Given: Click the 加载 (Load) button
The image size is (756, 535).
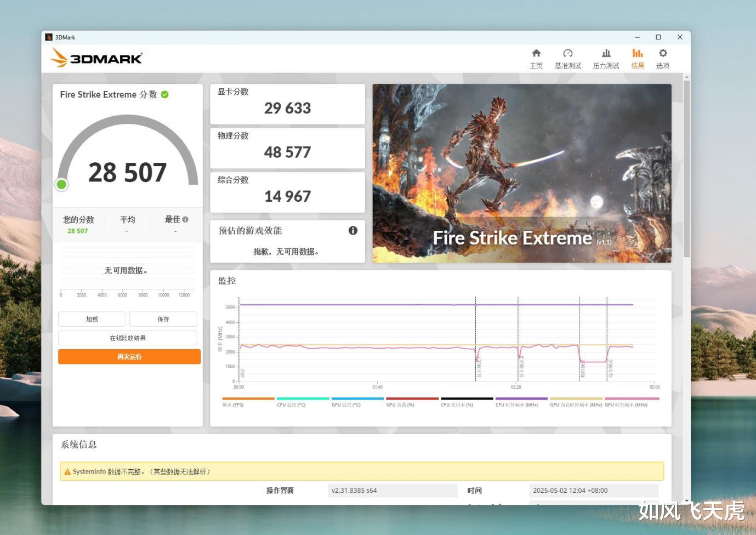Looking at the screenshot, I should (92, 319).
